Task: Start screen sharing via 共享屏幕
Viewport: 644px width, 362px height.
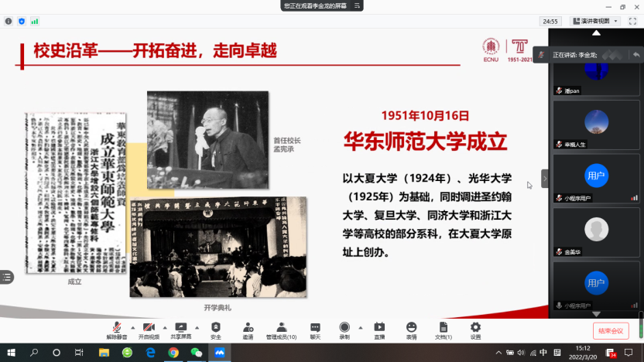Action: (181, 330)
